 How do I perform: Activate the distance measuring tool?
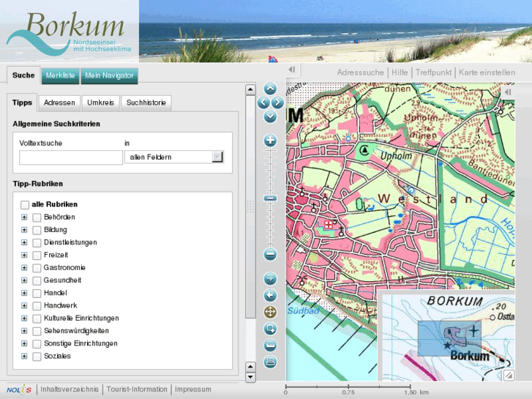[270, 346]
